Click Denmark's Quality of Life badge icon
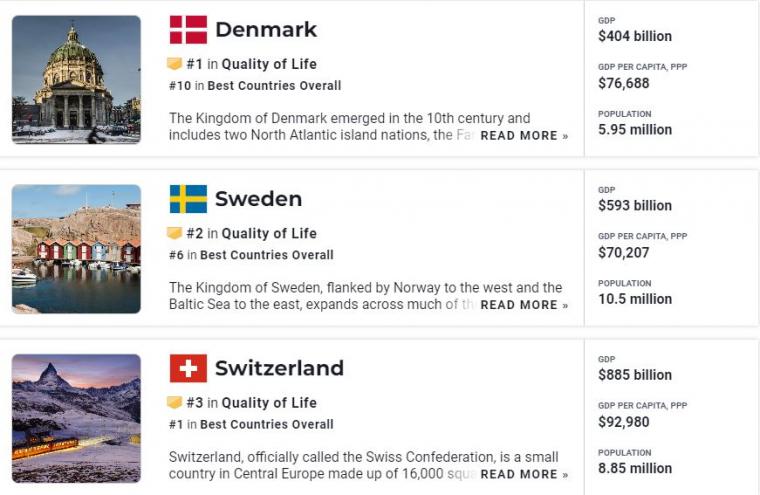The height and width of the screenshot is (495, 760). 174,64
